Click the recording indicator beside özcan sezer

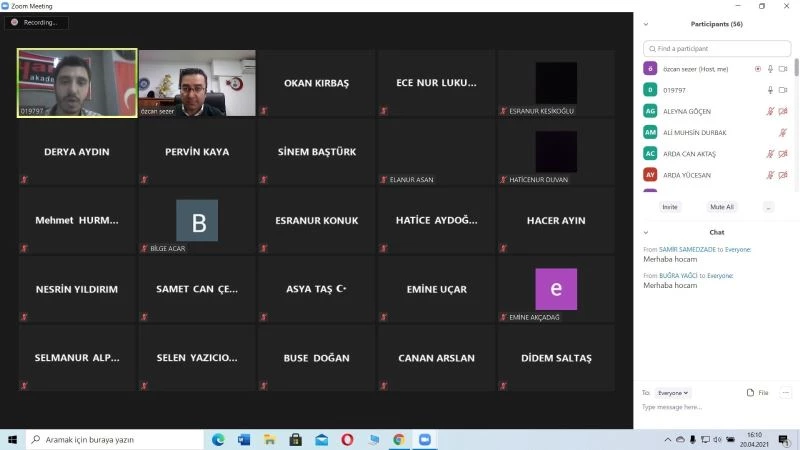pyautogui.click(x=757, y=69)
